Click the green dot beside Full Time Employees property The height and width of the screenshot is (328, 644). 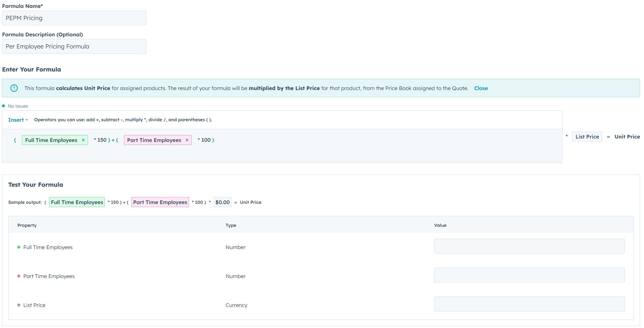coord(19,247)
